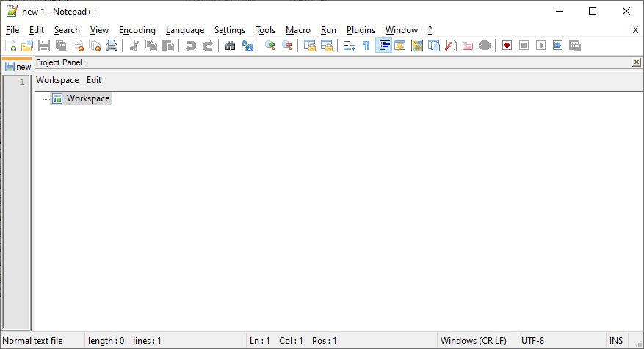Screen dimensions: 644x349
Task: Click 'length : 0' status bar entry
Action: click(x=106, y=341)
